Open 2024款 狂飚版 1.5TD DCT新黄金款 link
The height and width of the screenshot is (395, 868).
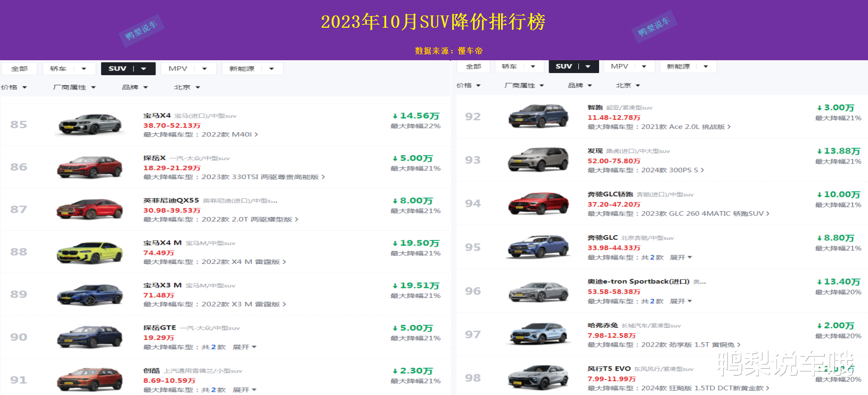(705, 388)
